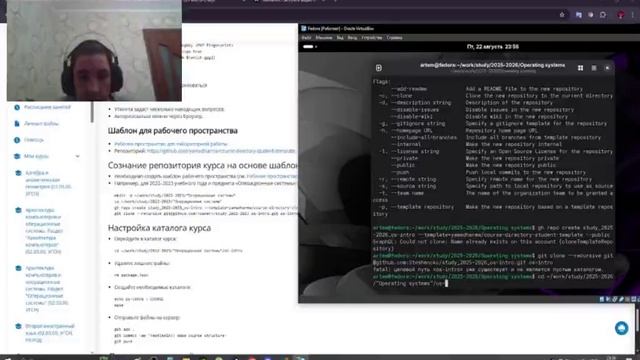Open the round chat support button

click(622, 328)
